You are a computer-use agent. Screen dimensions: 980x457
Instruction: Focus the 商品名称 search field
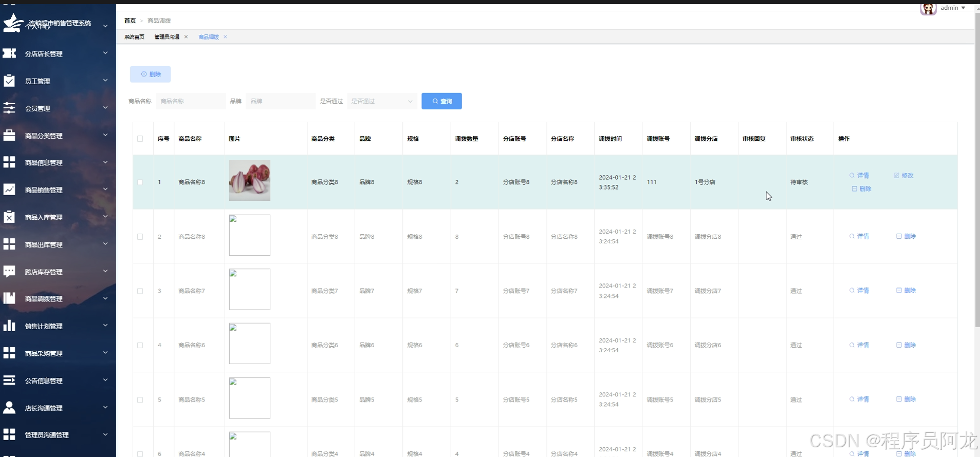pos(191,101)
